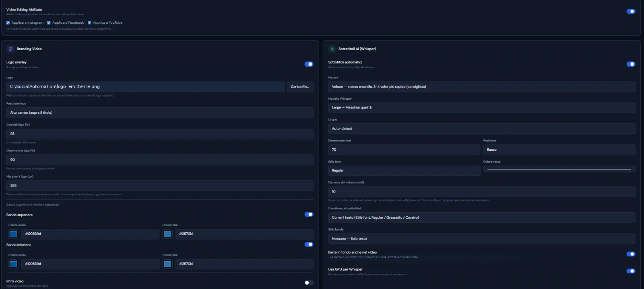The height and width of the screenshot is (289, 644).
Task: Click the Distanza dal video (punti) field
Action: pyautogui.click(x=481, y=192)
